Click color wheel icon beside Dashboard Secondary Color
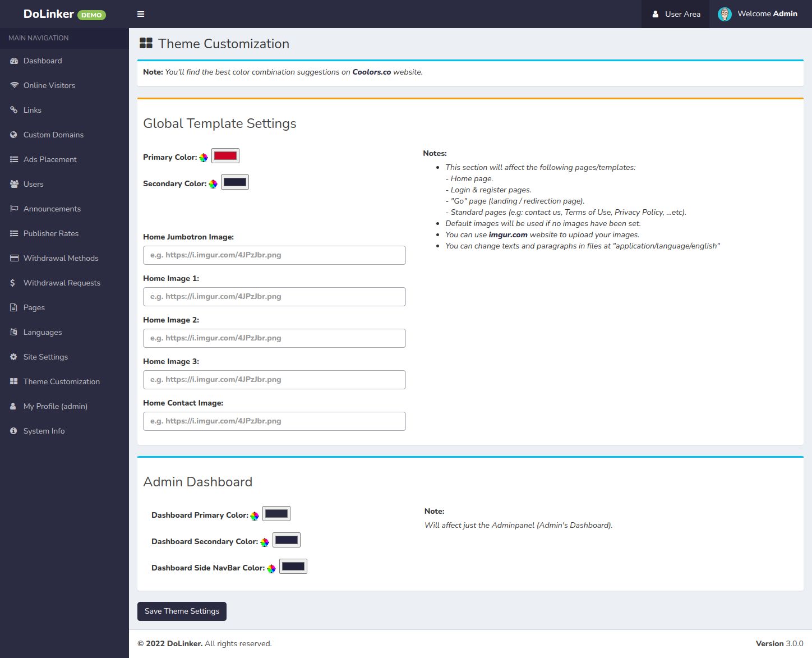812x658 pixels. click(x=265, y=542)
